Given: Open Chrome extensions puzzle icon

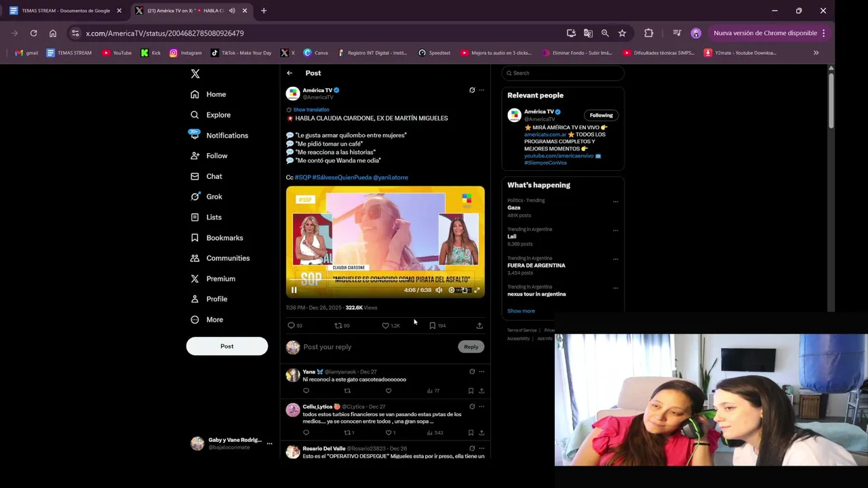Looking at the screenshot, I should 648,33.
